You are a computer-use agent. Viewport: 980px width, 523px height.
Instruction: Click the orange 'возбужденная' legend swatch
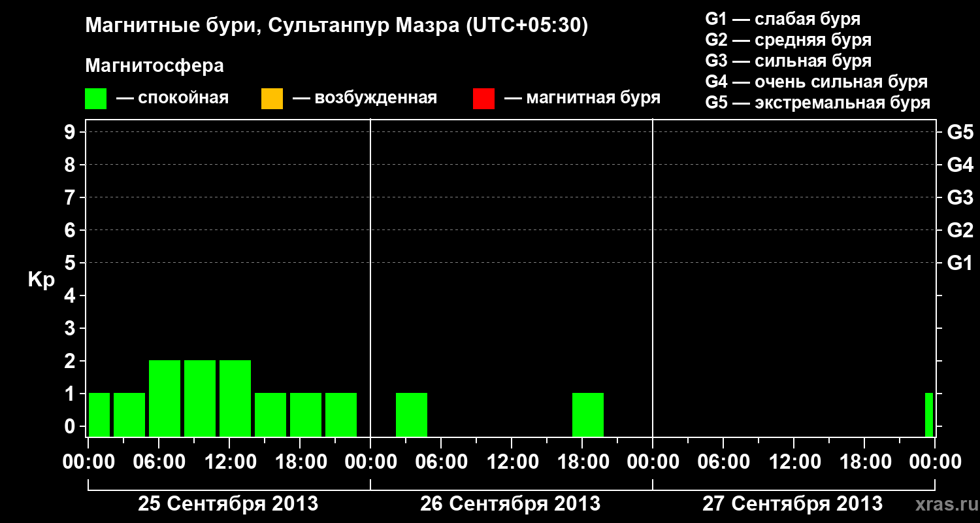272,99
